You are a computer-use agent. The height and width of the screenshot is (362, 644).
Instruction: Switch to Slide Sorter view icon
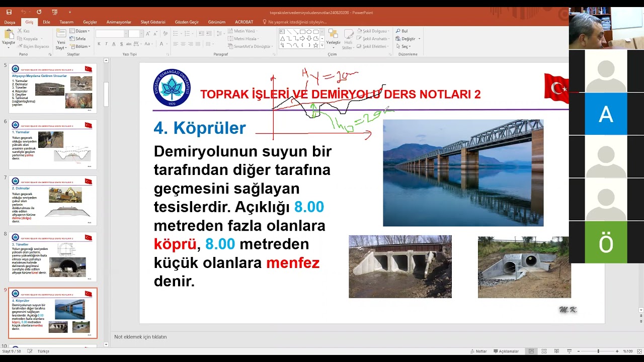pyautogui.click(x=544, y=351)
